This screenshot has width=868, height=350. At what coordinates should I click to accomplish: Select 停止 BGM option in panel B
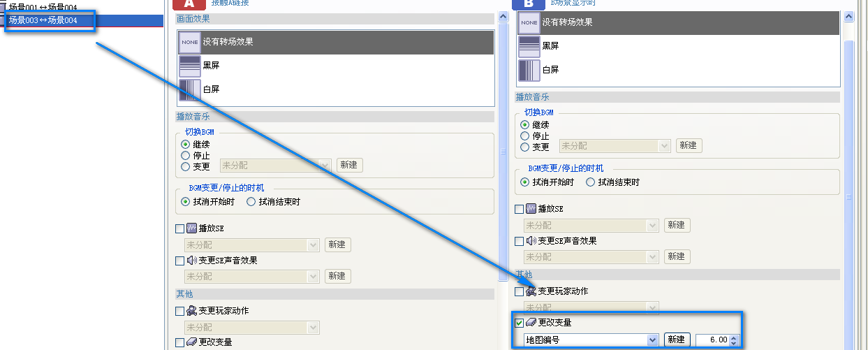click(525, 136)
